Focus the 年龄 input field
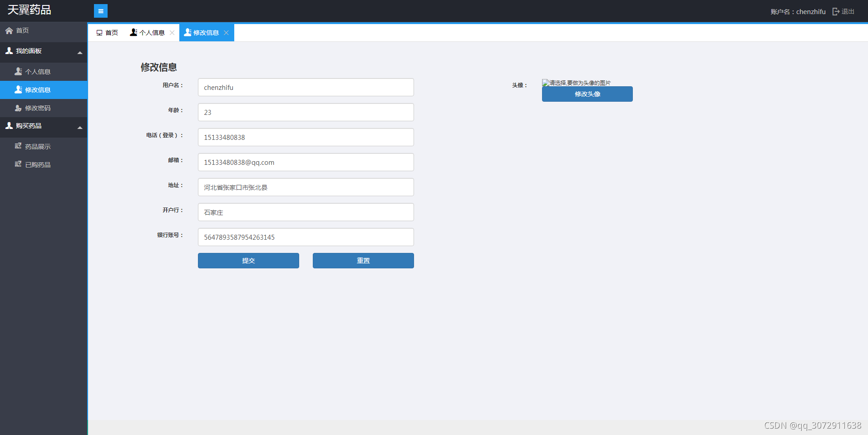The width and height of the screenshot is (868, 435). pyautogui.click(x=306, y=112)
